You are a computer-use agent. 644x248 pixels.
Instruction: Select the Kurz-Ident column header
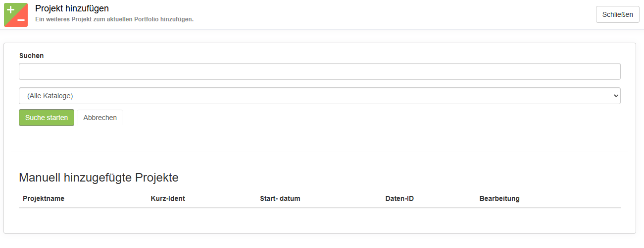point(168,198)
